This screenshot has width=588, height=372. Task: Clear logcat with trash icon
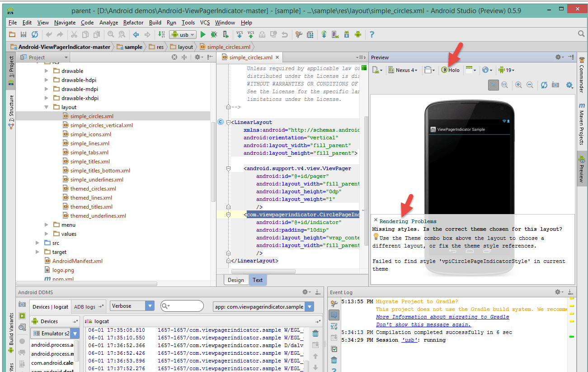(315, 334)
